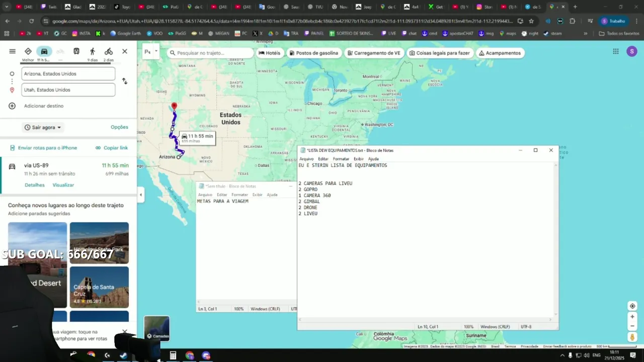
Task: Filter by 'Postos de gasolina' chip
Action: [314, 53]
